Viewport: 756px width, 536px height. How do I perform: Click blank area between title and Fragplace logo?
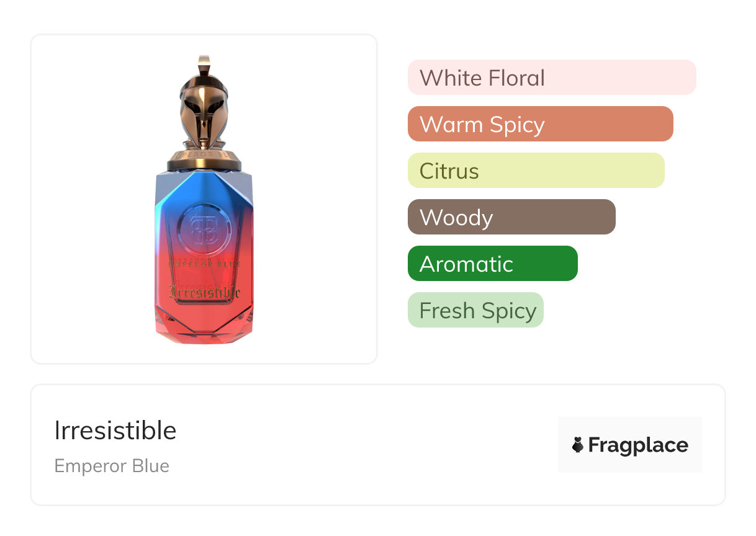(372, 445)
